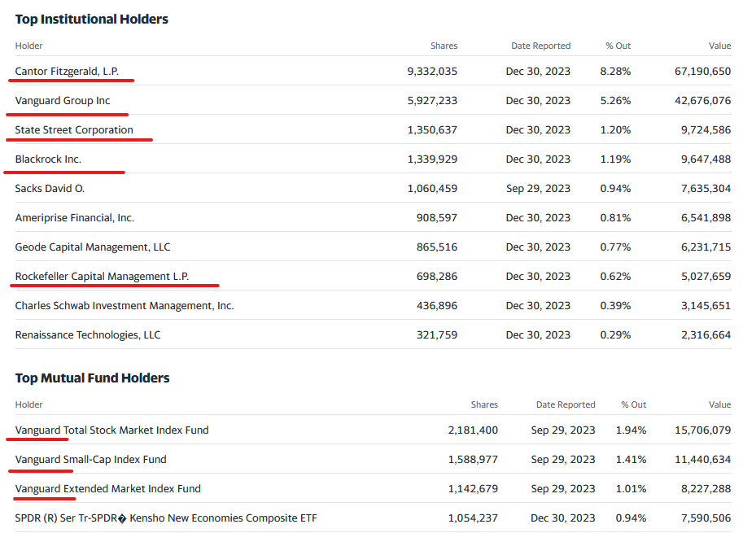Select State Street Corporation in the holders list
756x533 pixels.
coord(74,130)
